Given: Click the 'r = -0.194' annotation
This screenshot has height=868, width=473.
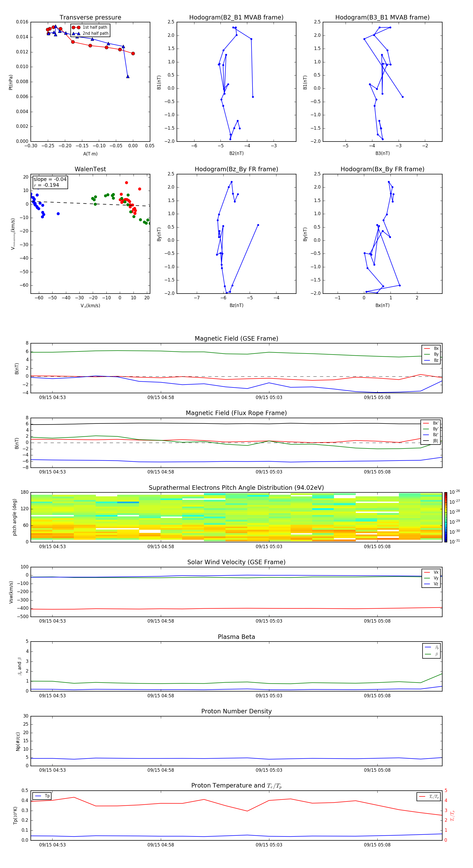Looking at the screenshot, I should tap(47, 185).
